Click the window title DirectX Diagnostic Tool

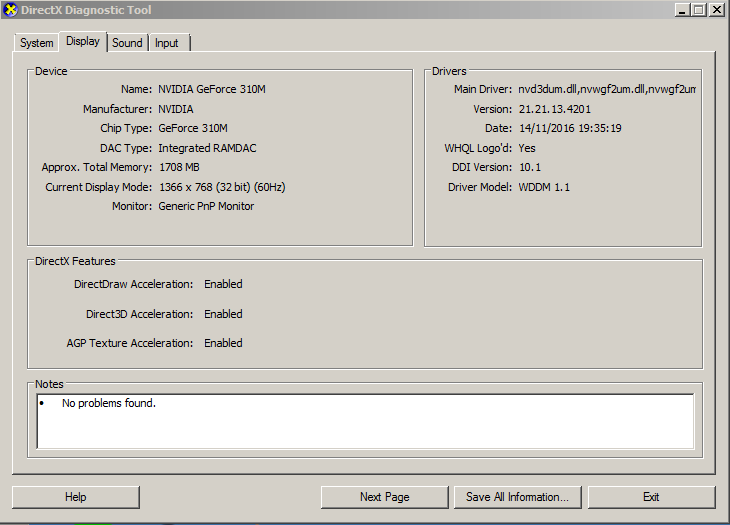pyautogui.click(x=86, y=10)
